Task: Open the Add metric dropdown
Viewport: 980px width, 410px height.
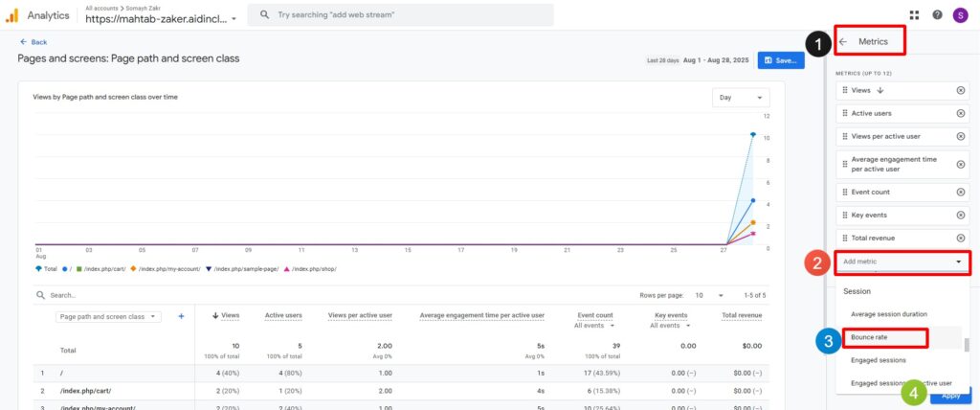Action: tap(902, 262)
